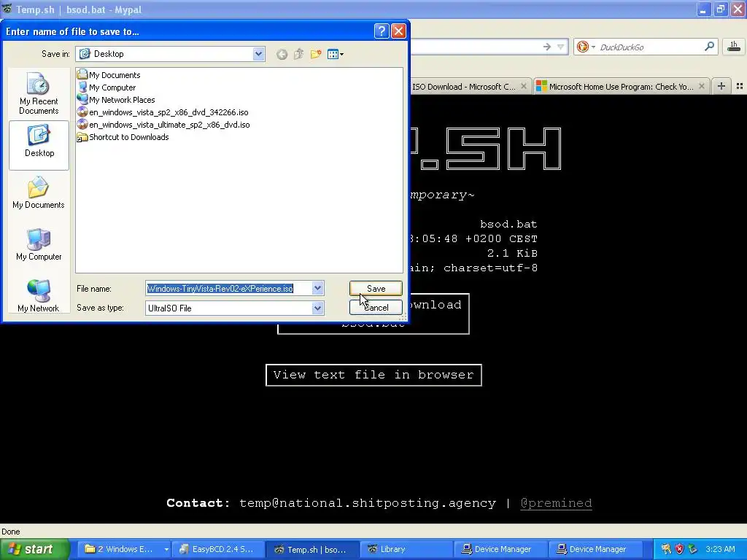This screenshot has height=560, width=747.
Task: Open the list all tabs button
Action: (x=740, y=86)
